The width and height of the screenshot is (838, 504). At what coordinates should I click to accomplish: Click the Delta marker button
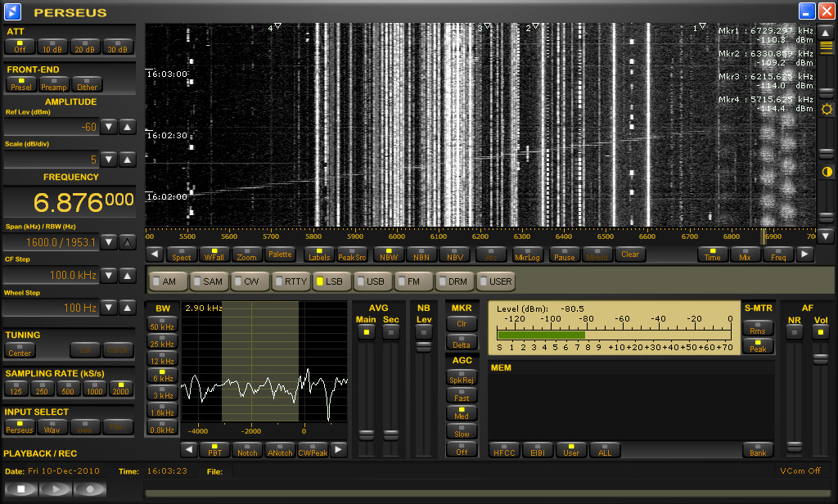point(462,341)
